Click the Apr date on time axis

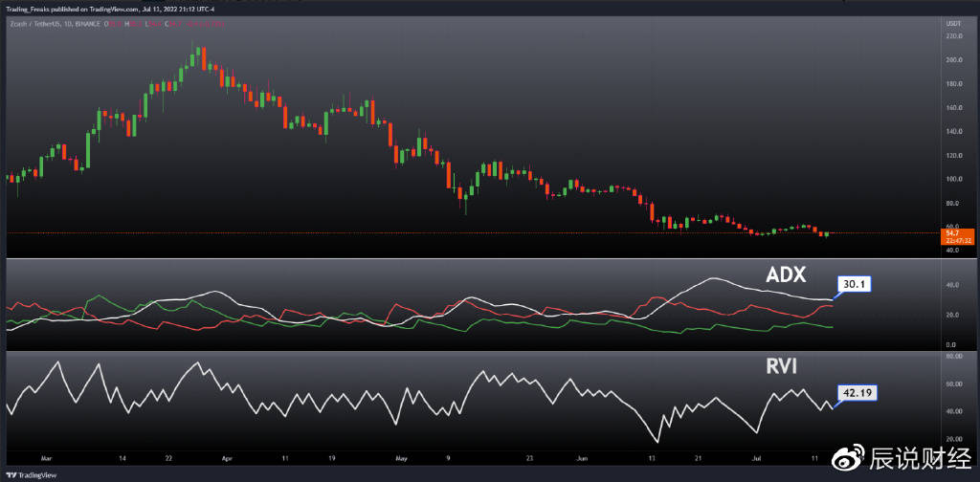[227, 459]
